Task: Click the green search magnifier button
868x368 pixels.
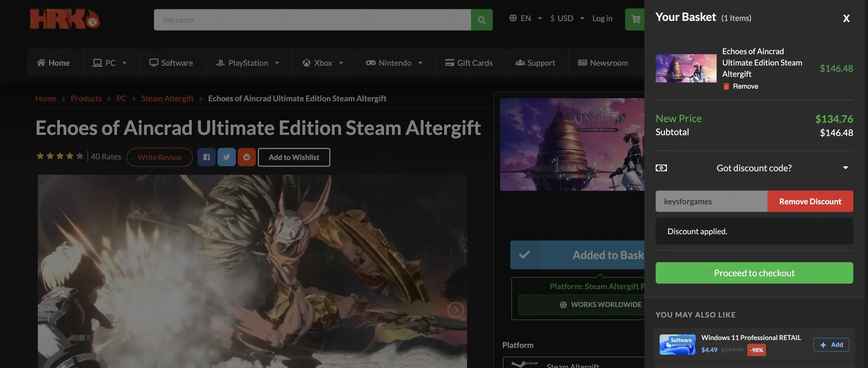Action: (x=481, y=20)
